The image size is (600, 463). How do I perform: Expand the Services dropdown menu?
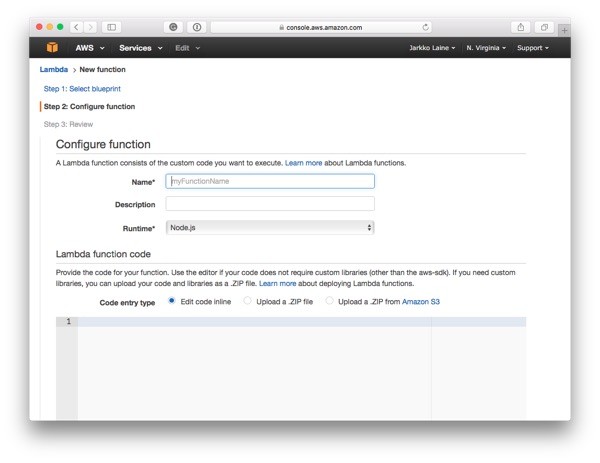click(x=140, y=48)
